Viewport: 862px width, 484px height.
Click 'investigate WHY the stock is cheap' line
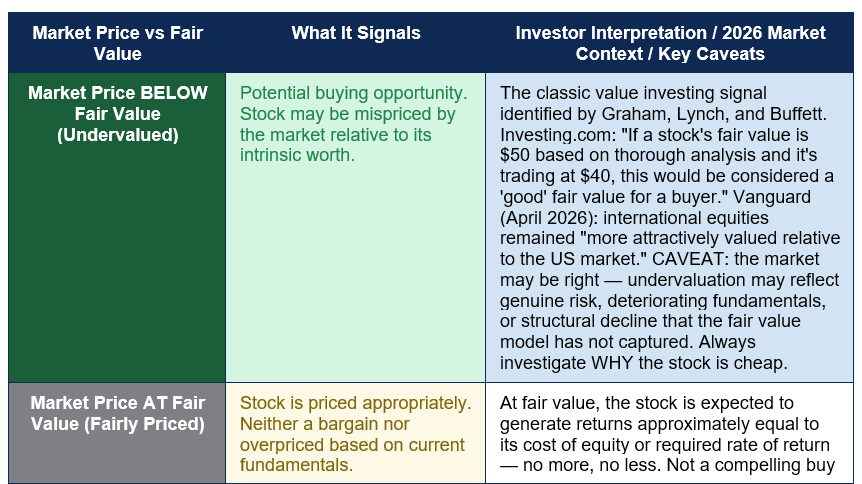point(644,363)
